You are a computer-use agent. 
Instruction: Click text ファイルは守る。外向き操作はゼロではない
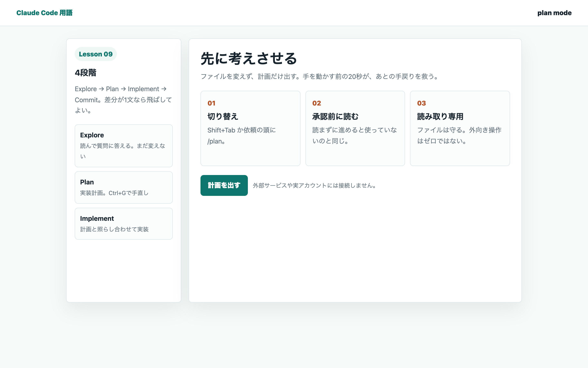pyautogui.click(x=459, y=136)
